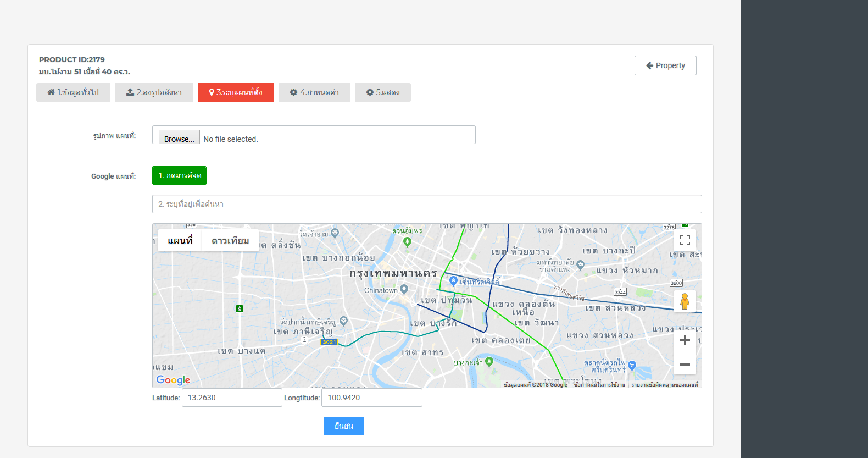
Task: Click the เขต ภาษีเจริญ district label
Action: pos(303,332)
